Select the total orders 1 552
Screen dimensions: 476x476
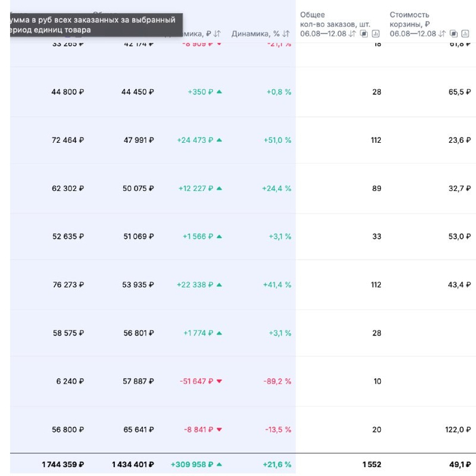(x=371, y=464)
